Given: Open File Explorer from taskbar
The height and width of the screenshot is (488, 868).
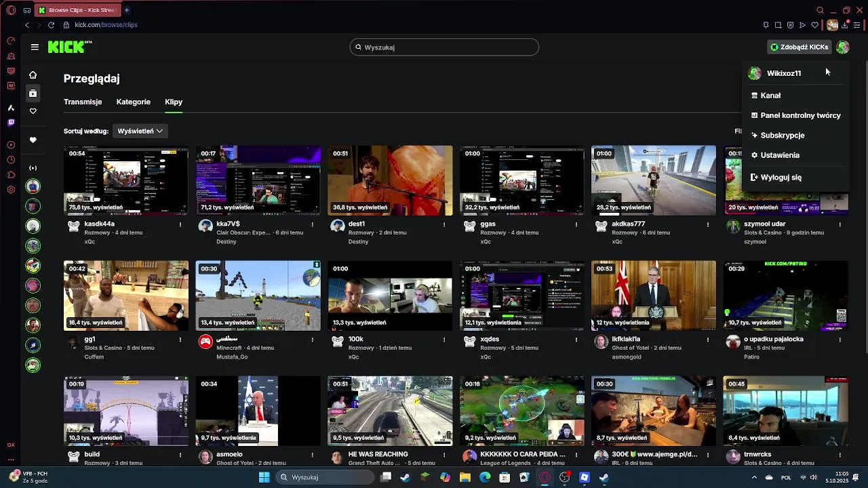Looking at the screenshot, I should point(465,477).
